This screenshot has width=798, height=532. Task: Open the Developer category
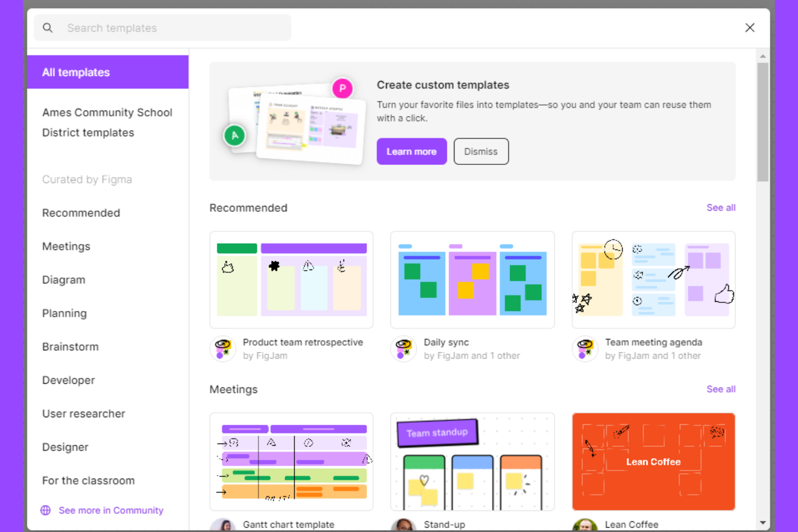68,380
